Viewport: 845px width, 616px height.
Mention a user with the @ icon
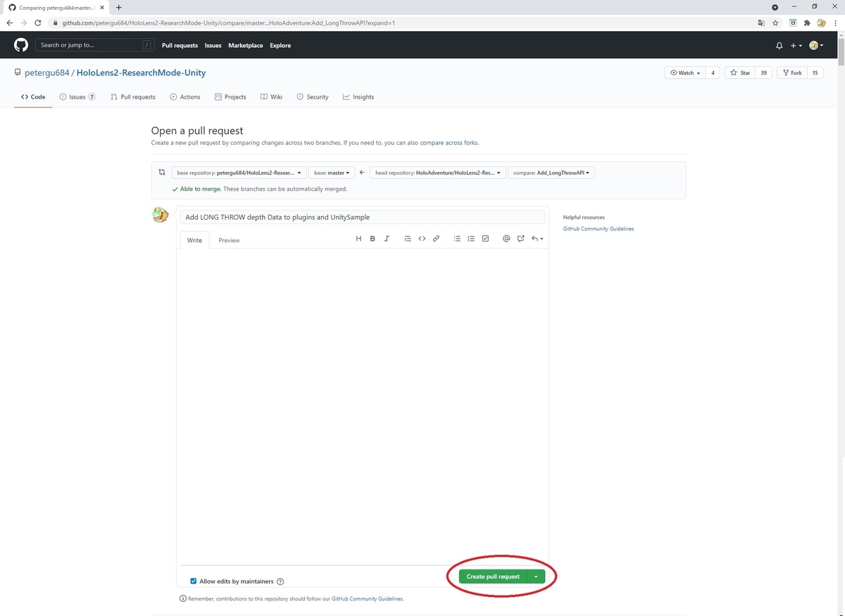point(506,239)
